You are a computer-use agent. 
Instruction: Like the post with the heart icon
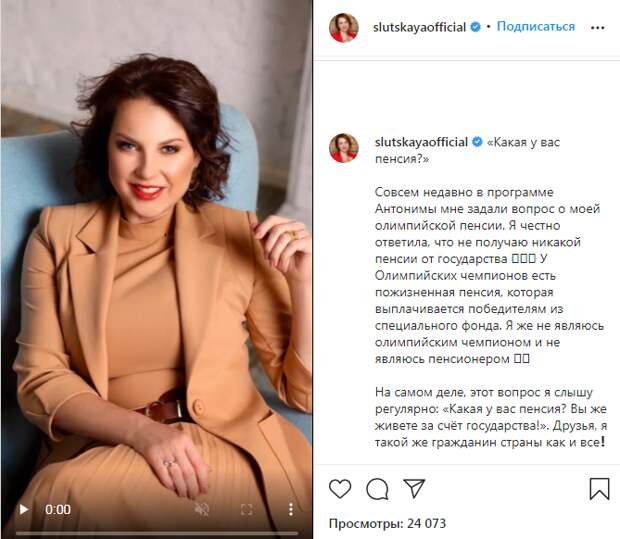340,489
